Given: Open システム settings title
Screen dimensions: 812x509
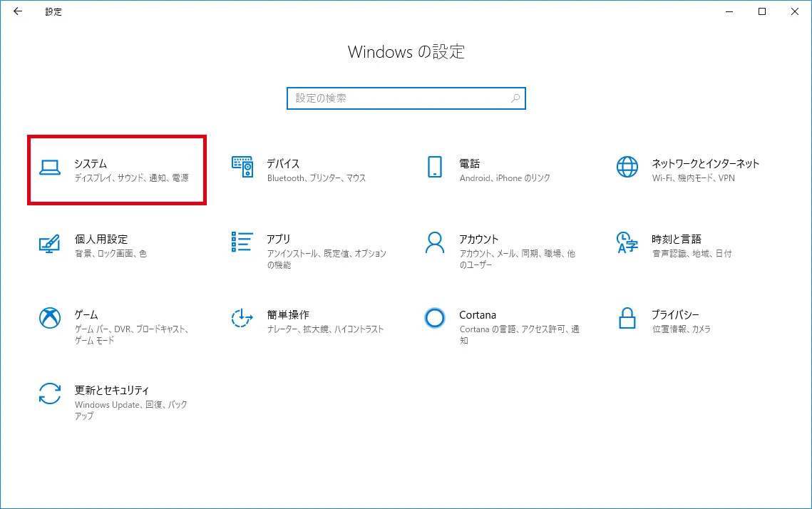Looking at the screenshot, I should 91,164.
